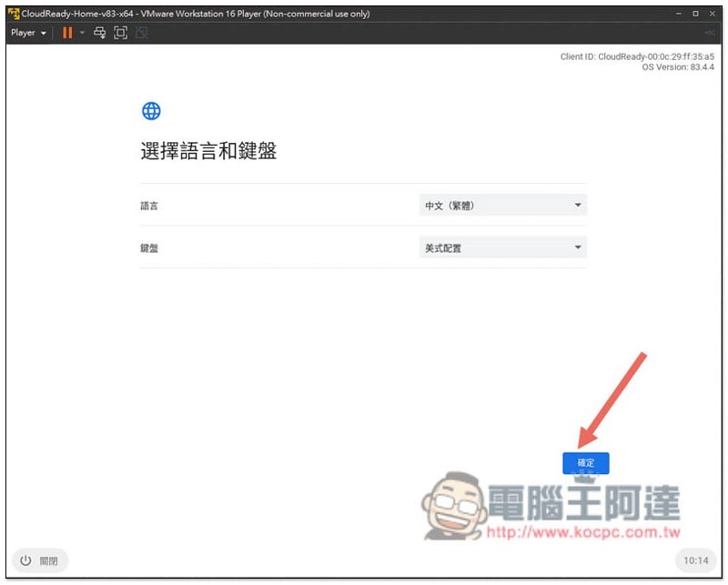Image resolution: width=728 pixels, height=585 pixels.
Task: Maximize the VMware Player window
Action: [695, 14]
